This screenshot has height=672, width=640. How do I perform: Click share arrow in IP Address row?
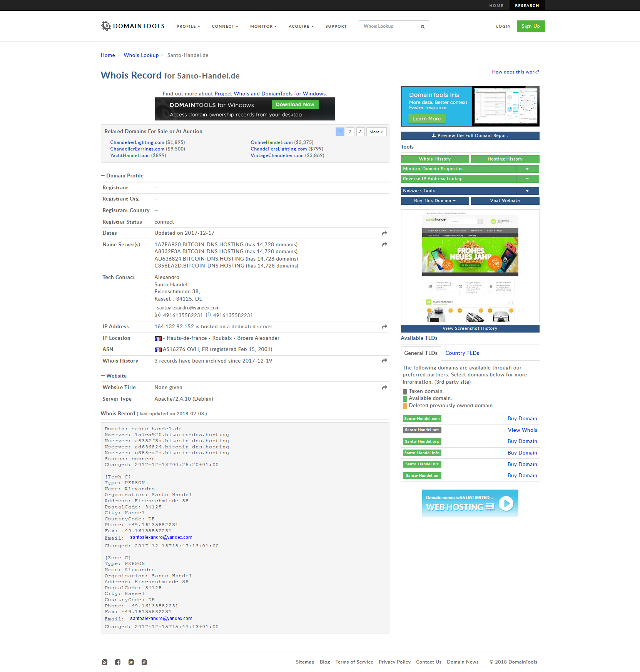[384, 327]
